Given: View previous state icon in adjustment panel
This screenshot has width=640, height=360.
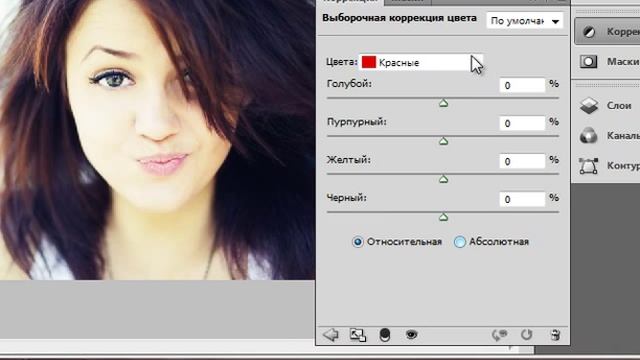Looking at the screenshot, I should (500, 335).
